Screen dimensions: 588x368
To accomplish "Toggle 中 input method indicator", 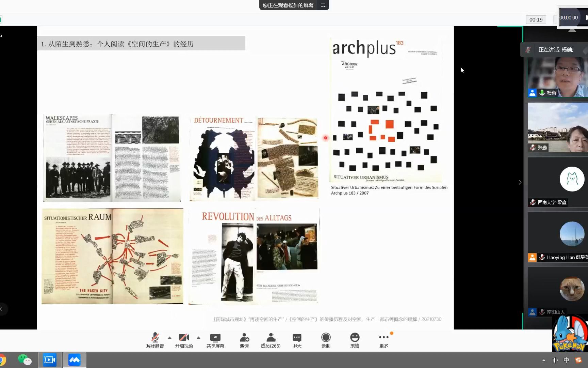I will [x=566, y=360].
